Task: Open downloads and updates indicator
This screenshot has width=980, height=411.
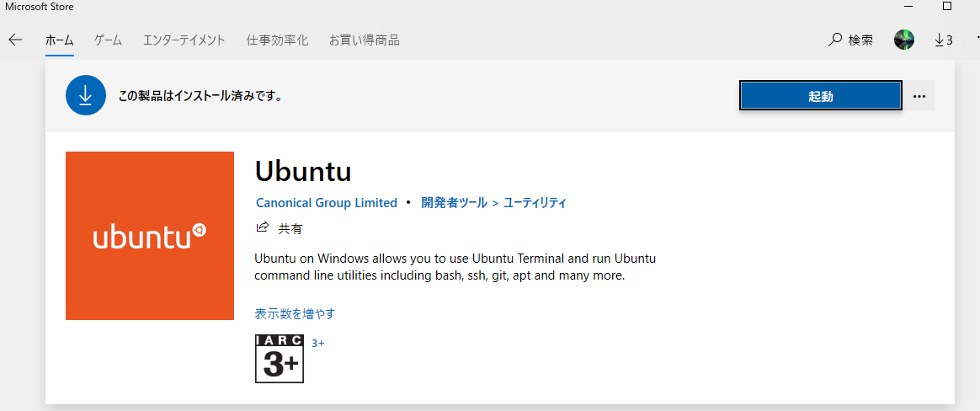Action: (x=943, y=40)
